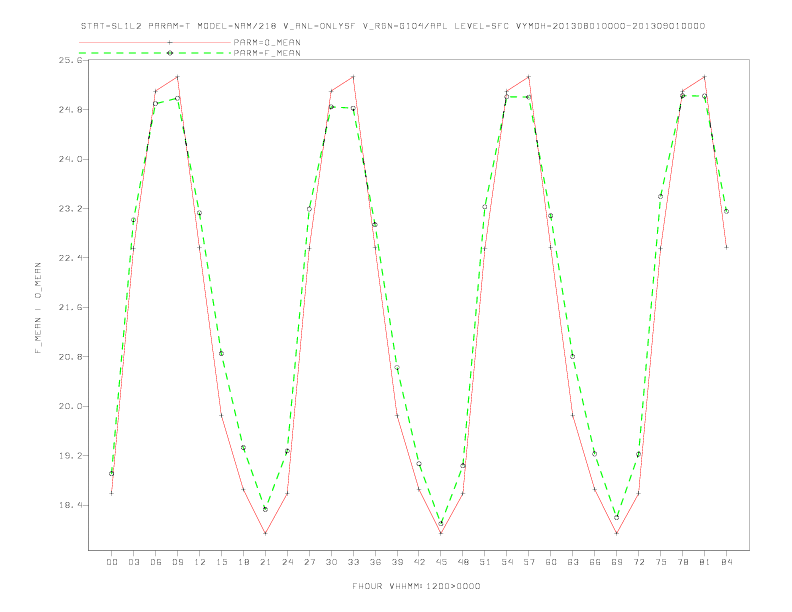Click the y-axis label F_MEAN | O_MEAN

(38, 308)
